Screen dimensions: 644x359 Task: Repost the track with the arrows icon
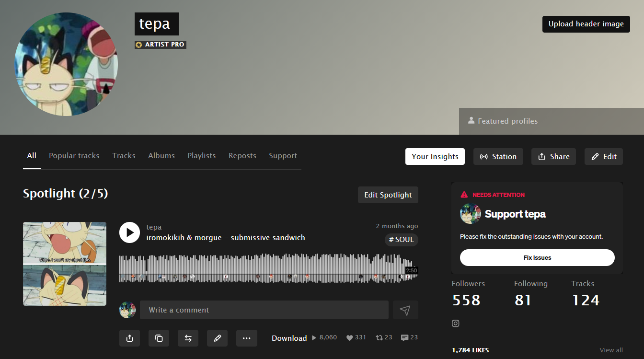pyautogui.click(x=188, y=338)
